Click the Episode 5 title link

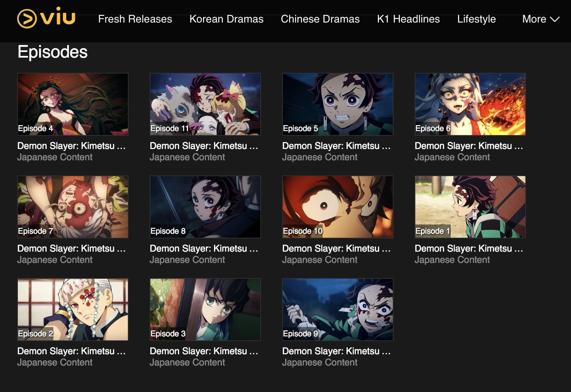click(x=337, y=146)
